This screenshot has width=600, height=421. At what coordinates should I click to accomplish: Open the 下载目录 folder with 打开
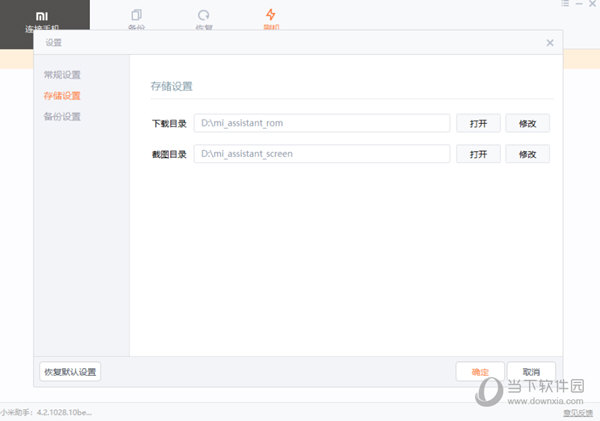click(478, 123)
